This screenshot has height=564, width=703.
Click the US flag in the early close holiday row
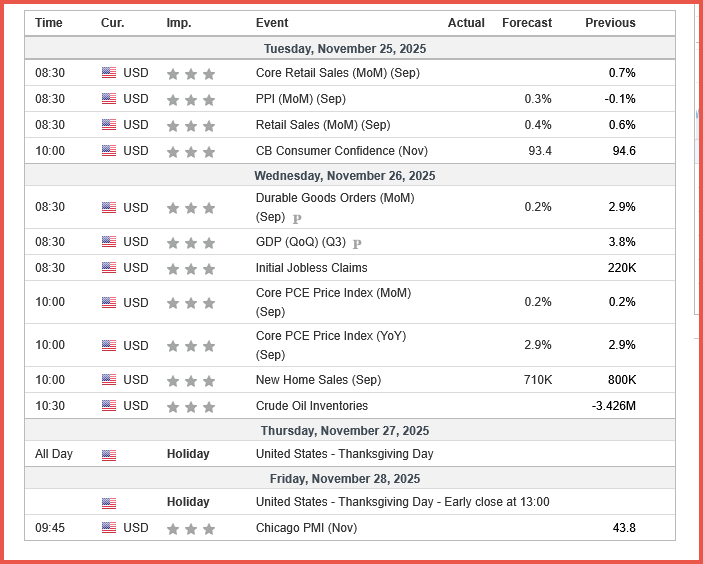point(109,503)
